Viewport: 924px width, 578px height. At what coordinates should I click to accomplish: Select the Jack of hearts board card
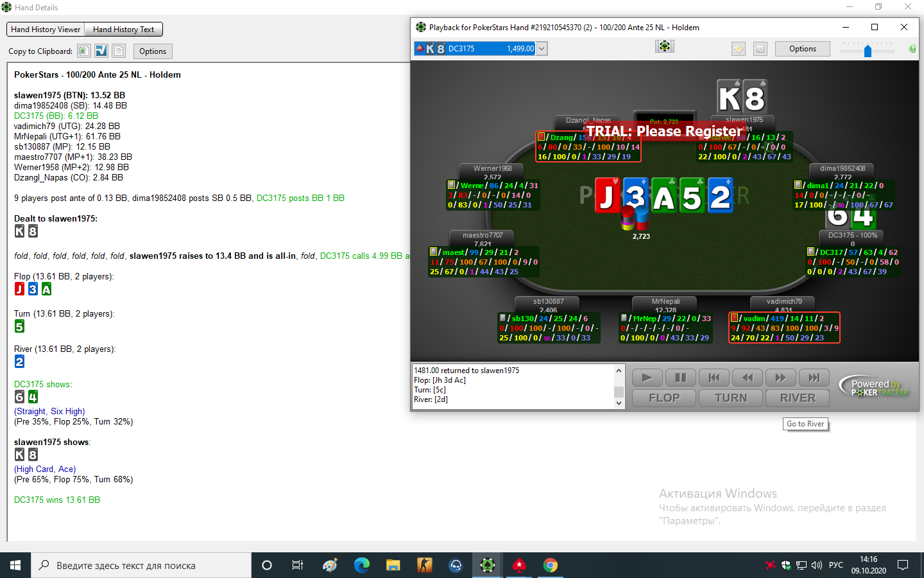point(607,196)
